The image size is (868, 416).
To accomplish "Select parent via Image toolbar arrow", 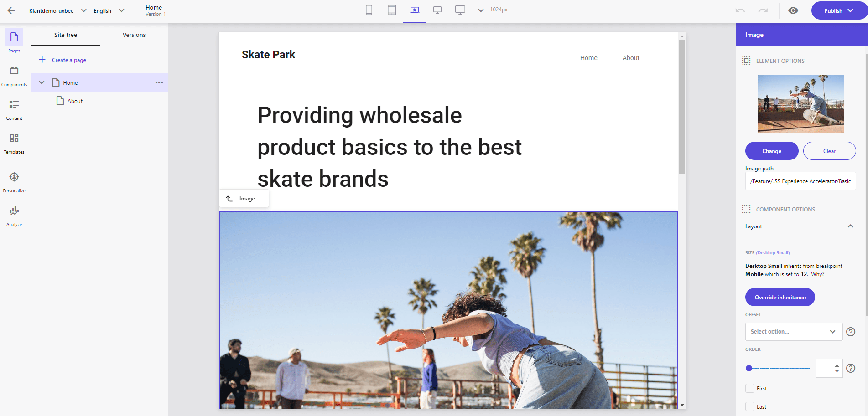I will point(229,199).
